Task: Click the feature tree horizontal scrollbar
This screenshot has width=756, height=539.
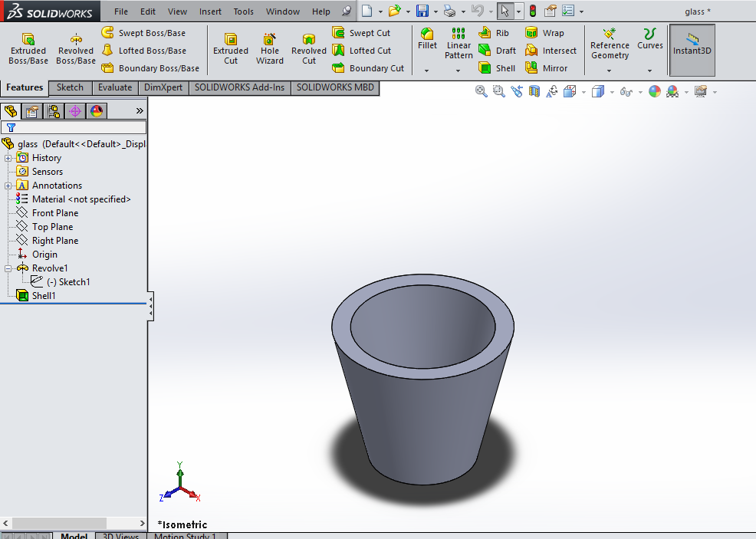Action: (x=59, y=523)
